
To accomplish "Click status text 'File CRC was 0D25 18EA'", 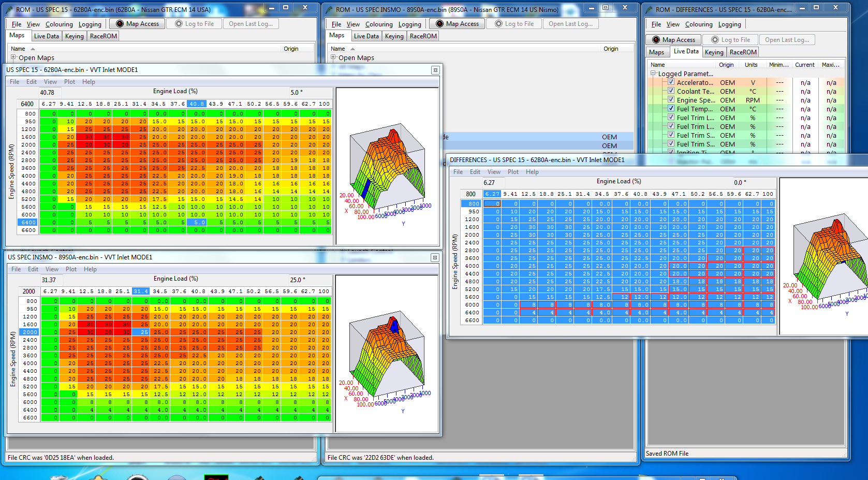I will [x=61, y=458].
